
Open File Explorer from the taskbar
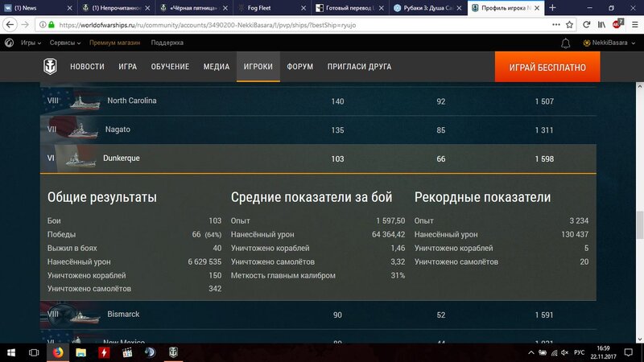(x=80, y=352)
